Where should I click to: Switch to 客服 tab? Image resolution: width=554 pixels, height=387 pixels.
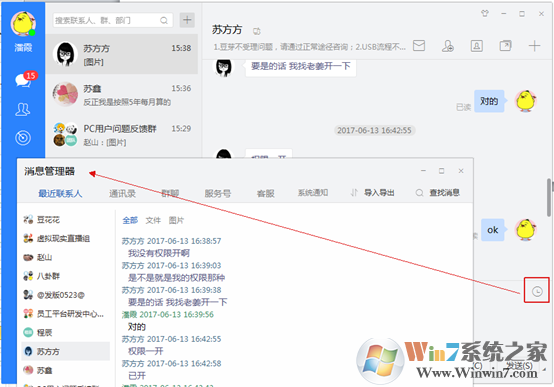266,193
